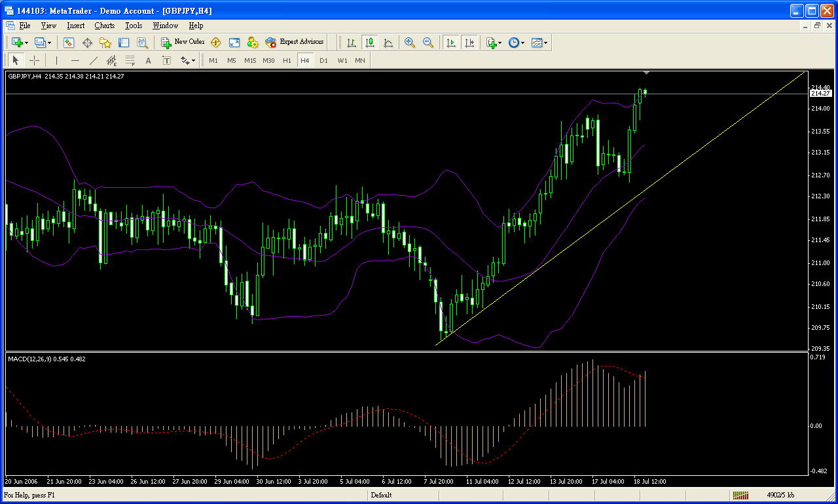This screenshot has height=504, width=838.
Task: Toggle Chart Shift from right border
Action: pyautogui.click(x=469, y=43)
